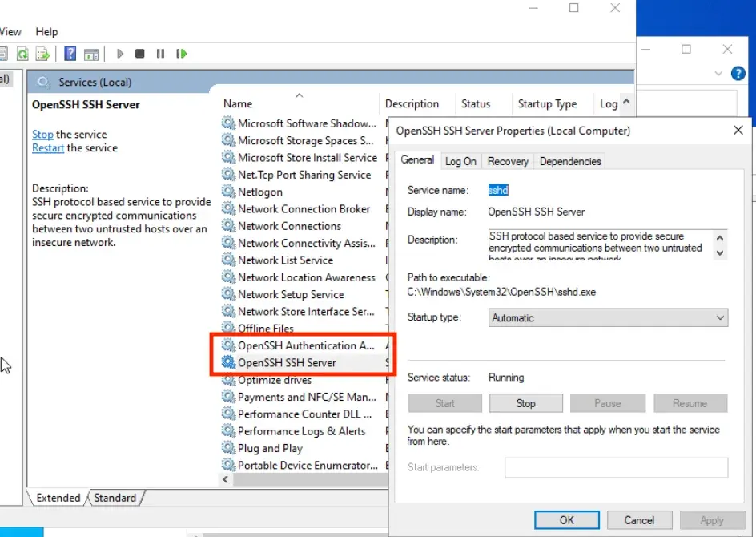Click the gear icon beside Microsoft Software Shadow
Screen dimensions: 756x537
228,123
